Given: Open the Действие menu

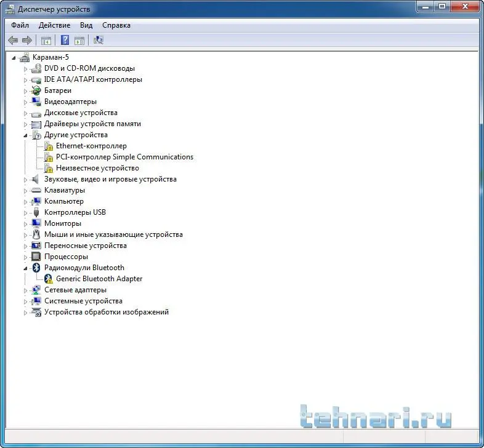Looking at the screenshot, I should click(x=55, y=25).
